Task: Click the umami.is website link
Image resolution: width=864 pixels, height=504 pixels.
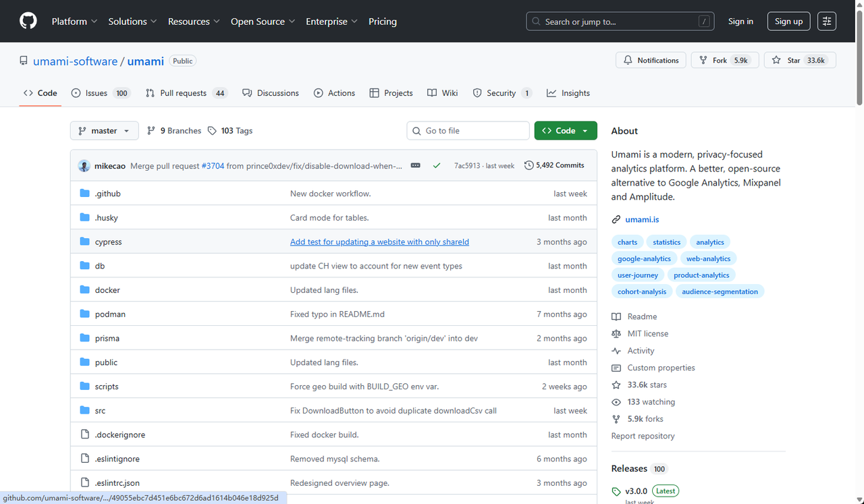Action: pyautogui.click(x=642, y=219)
